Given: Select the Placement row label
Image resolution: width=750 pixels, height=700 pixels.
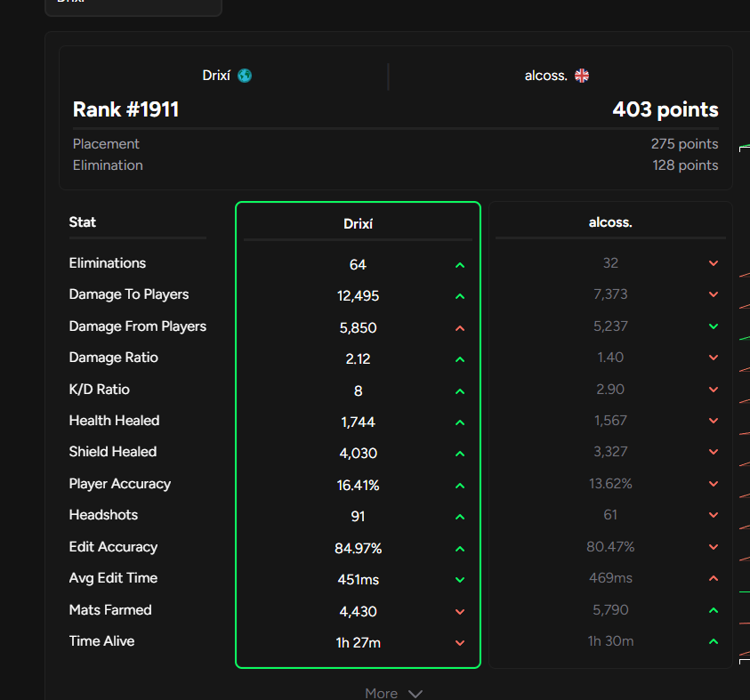Looking at the screenshot, I should [x=106, y=144].
